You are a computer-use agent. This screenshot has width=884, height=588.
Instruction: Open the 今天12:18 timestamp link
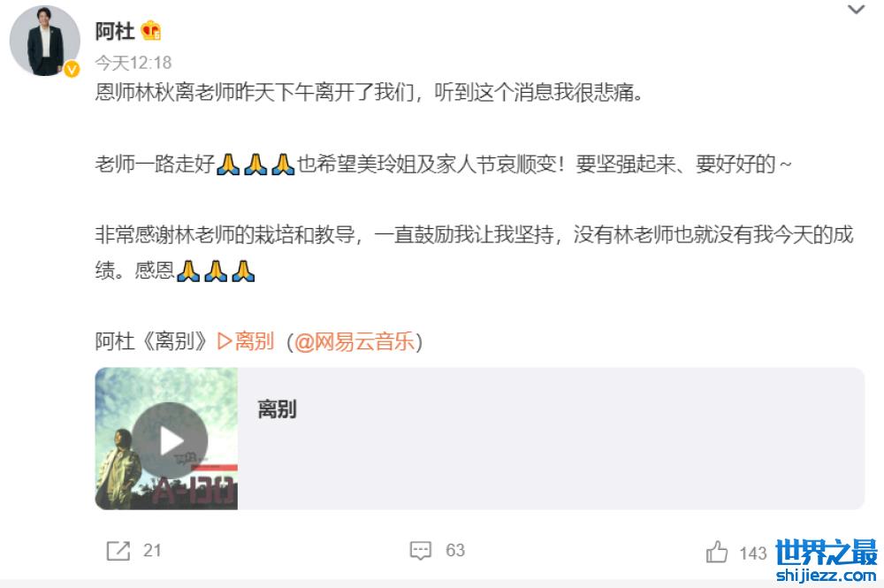[133, 62]
